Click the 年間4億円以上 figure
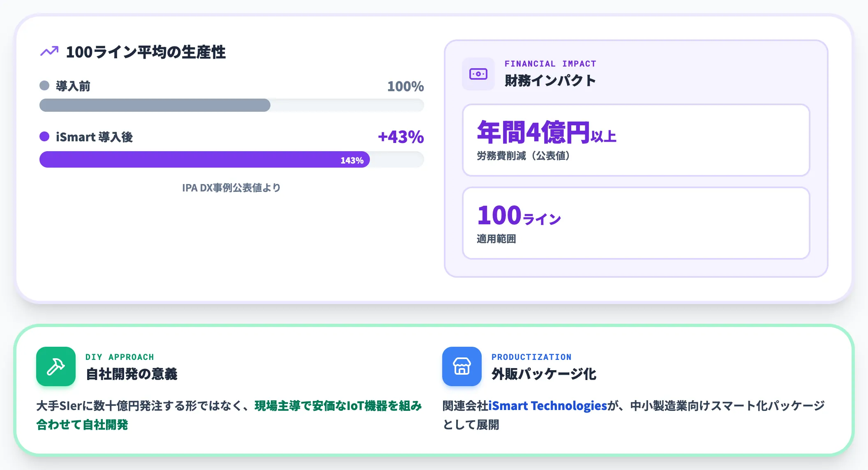The image size is (868, 470). 547,132
